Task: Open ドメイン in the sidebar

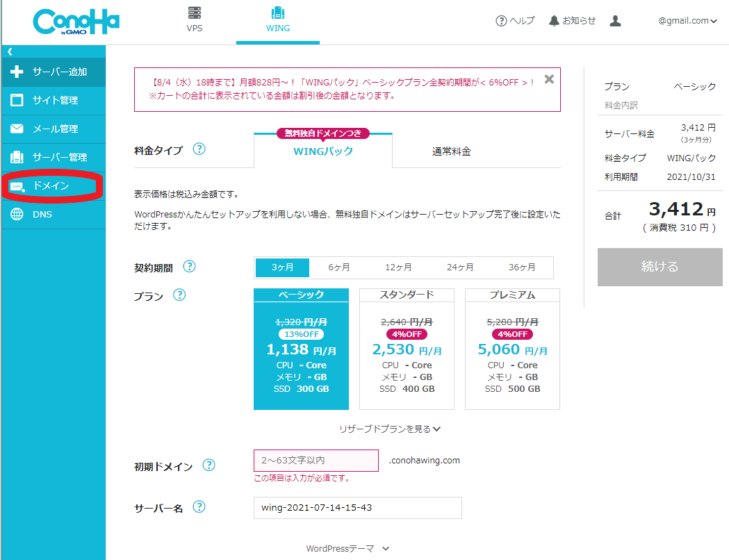Action: 53,186
